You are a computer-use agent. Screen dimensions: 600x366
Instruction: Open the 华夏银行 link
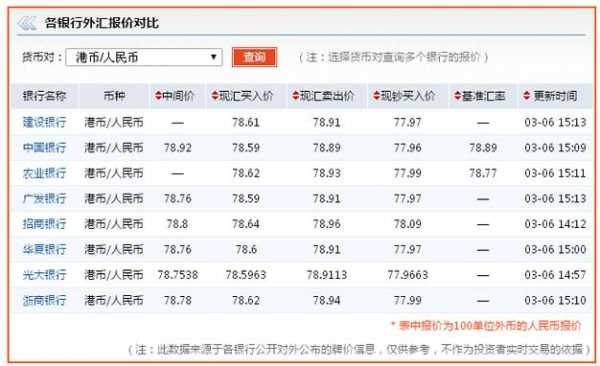(44, 249)
